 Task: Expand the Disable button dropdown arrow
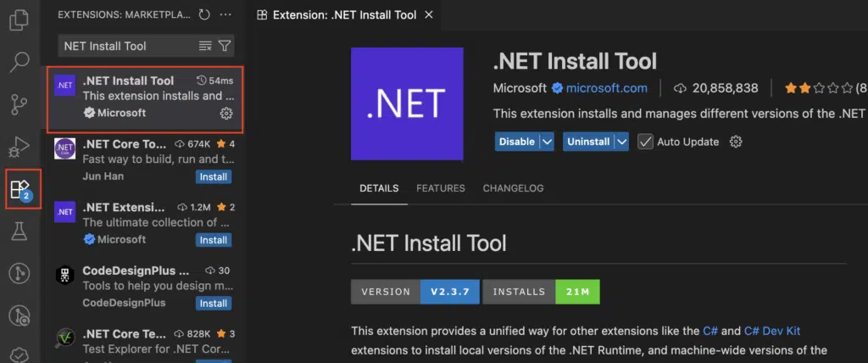(547, 142)
